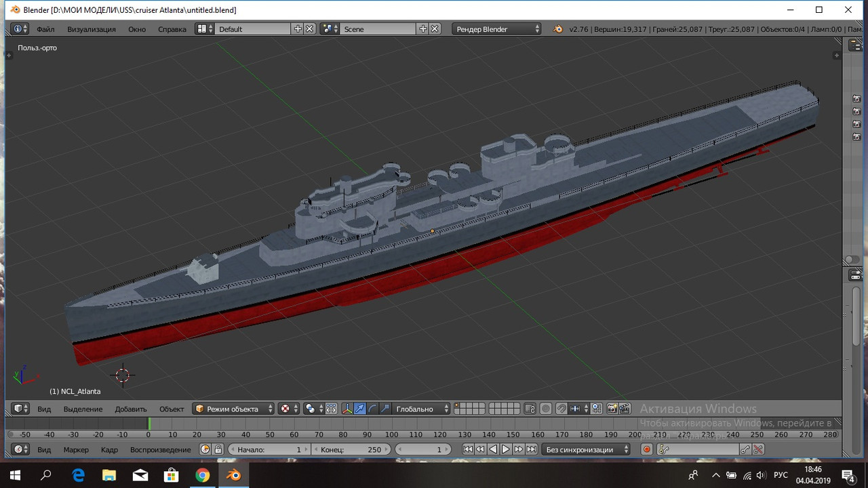
Task: Open the timeline Маркер menu
Action: point(76,449)
